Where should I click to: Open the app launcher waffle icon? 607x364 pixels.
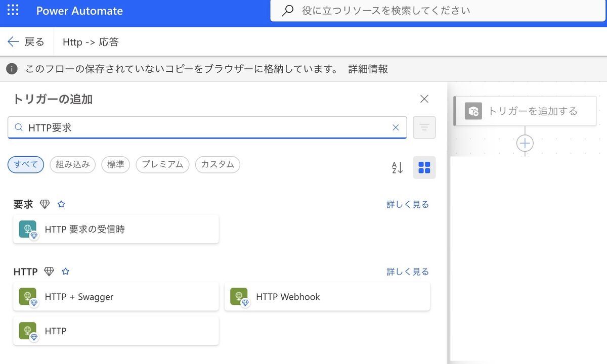click(x=13, y=10)
